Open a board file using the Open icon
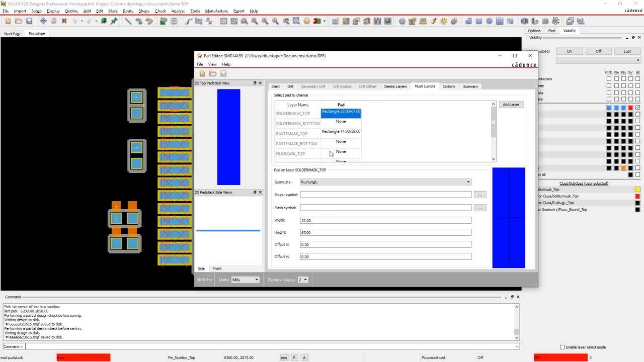 [19, 21]
